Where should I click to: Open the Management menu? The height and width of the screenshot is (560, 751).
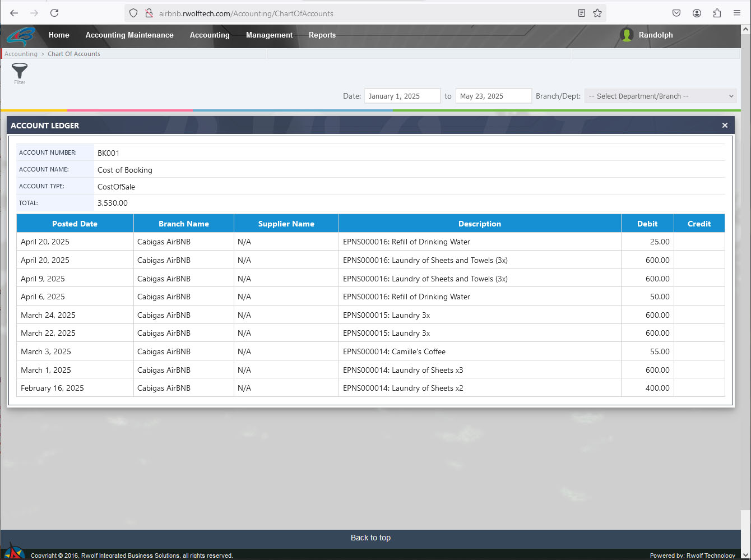coord(269,35)
